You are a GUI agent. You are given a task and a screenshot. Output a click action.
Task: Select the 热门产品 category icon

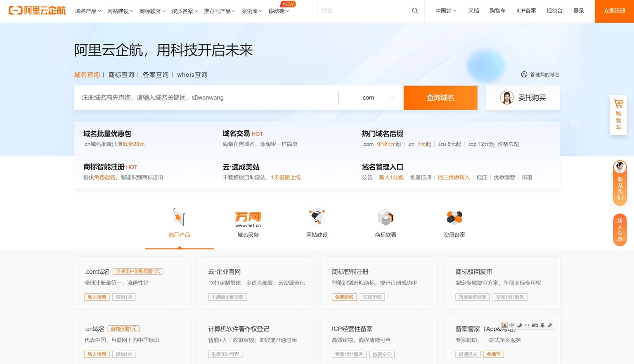179,217
